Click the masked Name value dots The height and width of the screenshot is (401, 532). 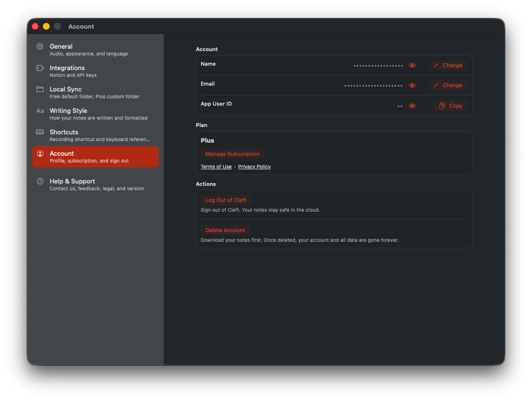tap(378, 66)
